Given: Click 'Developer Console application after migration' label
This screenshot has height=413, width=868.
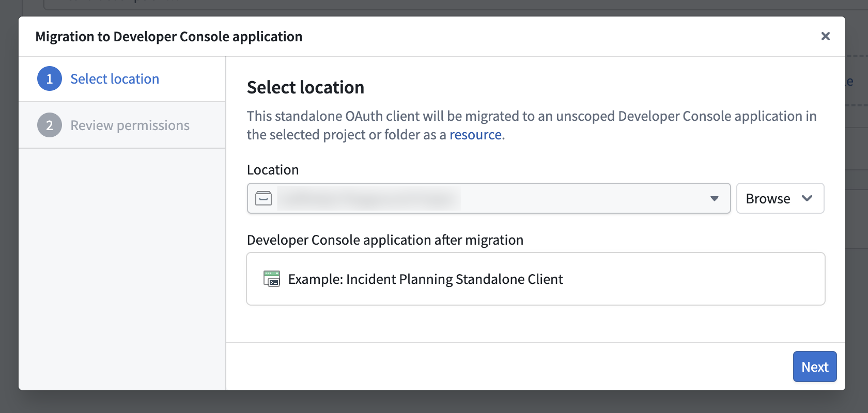Looking at the screenshot, I should click(x=385, y=240).
